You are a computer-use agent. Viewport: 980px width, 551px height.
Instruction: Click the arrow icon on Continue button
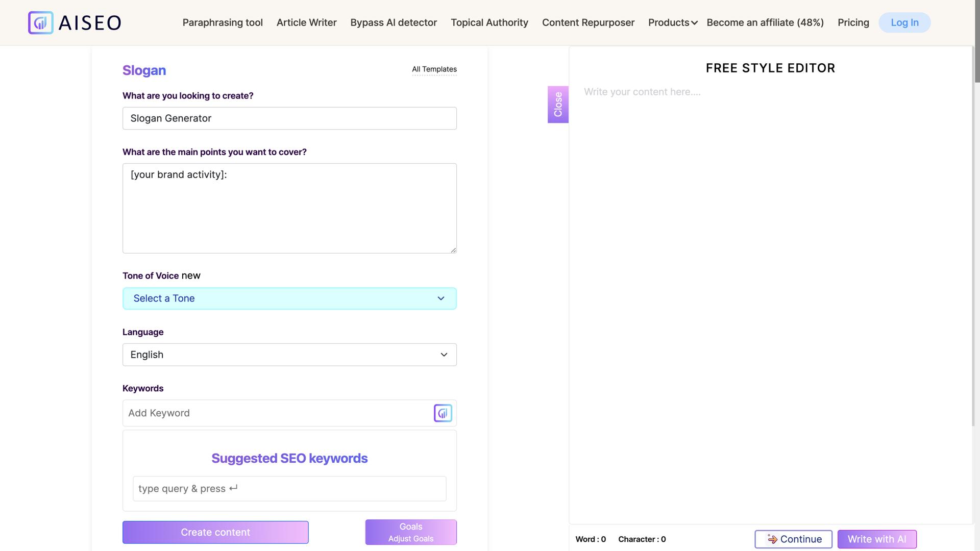772,539
